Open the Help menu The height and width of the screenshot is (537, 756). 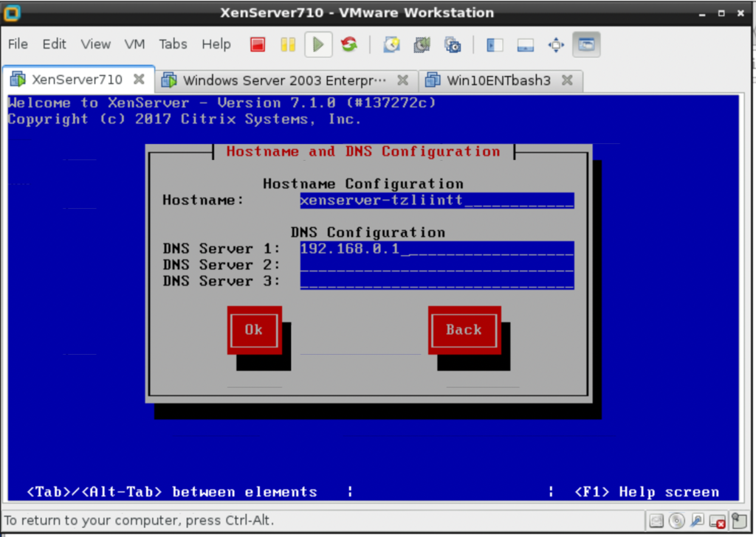216,44
